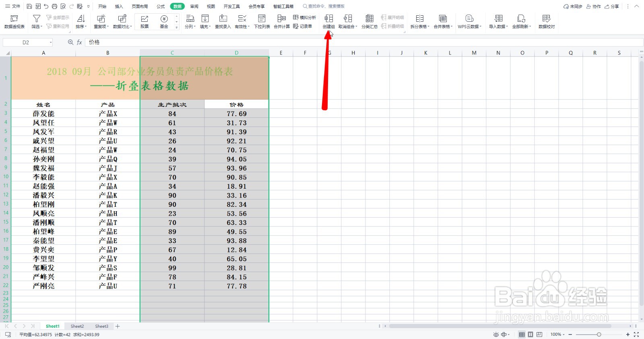This screenshot has width=644, height=339.
Task: Click the 股票 stock data icon
Action: [144, 19]
